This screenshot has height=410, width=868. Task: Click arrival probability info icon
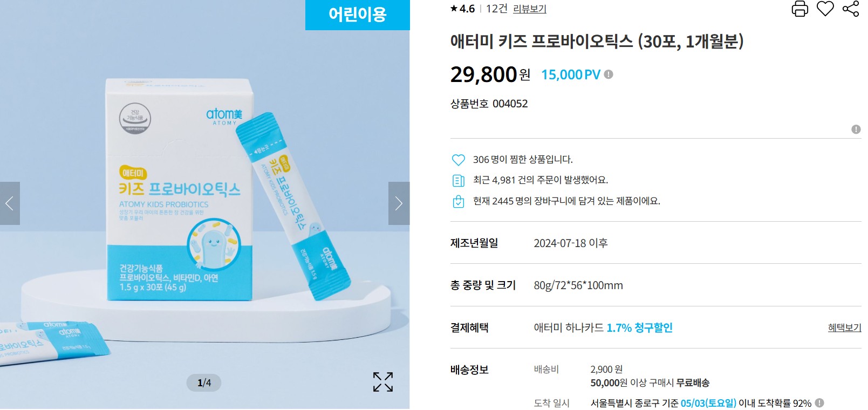(819, 403)
